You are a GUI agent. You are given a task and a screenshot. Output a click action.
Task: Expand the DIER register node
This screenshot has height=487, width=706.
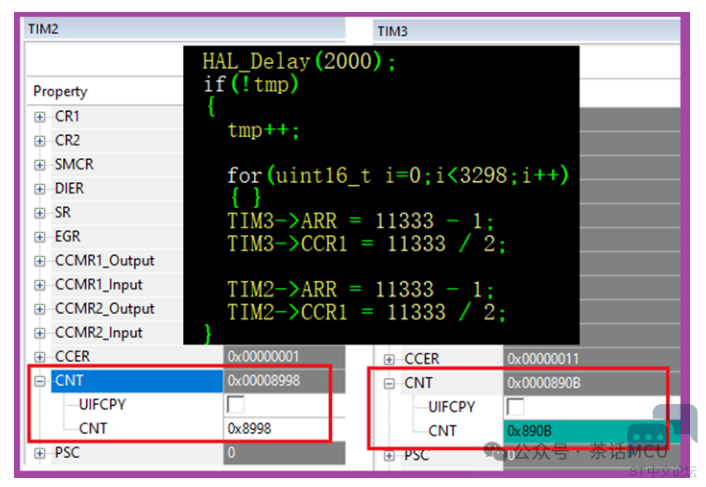[x=40, y=189]
